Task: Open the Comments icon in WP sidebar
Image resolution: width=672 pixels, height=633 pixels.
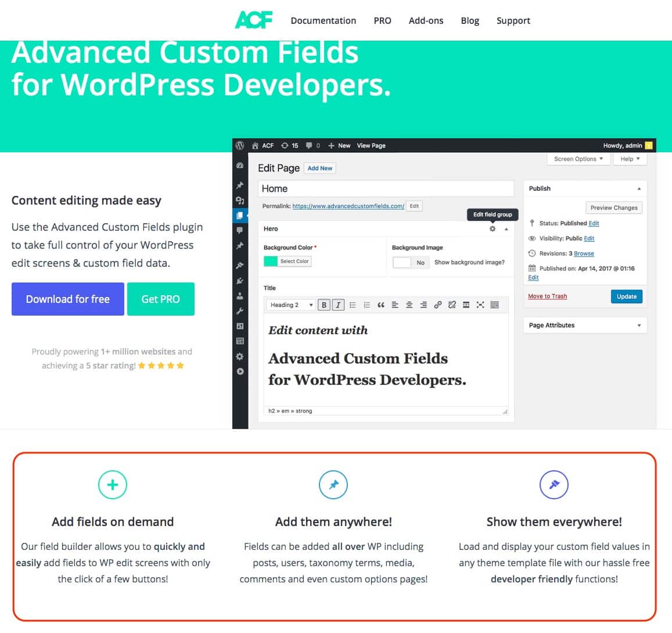Action: [240, 230]
